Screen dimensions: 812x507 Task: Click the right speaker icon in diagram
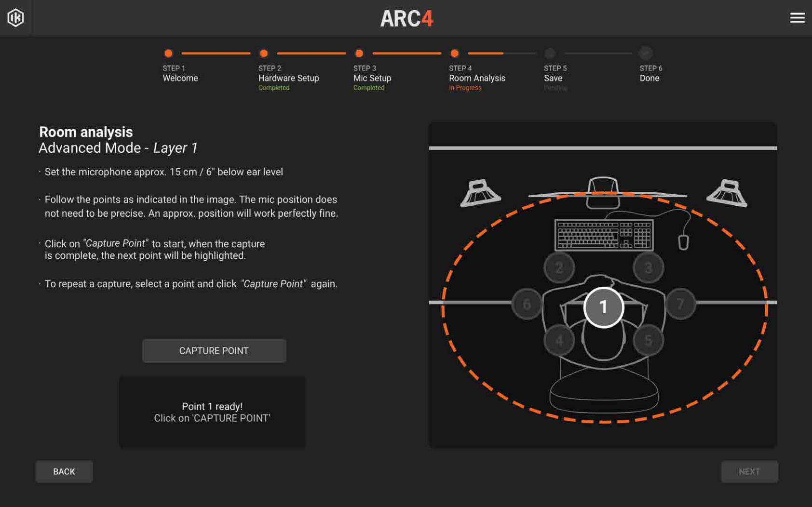click(727, 193)
